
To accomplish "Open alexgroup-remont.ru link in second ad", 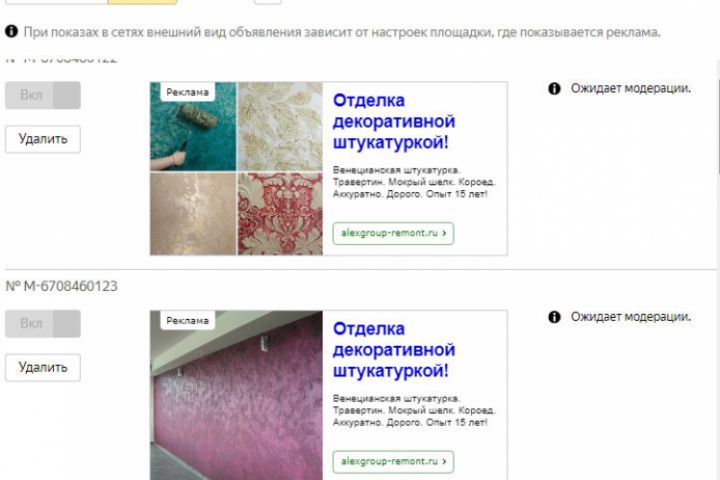I will (393, 462).
